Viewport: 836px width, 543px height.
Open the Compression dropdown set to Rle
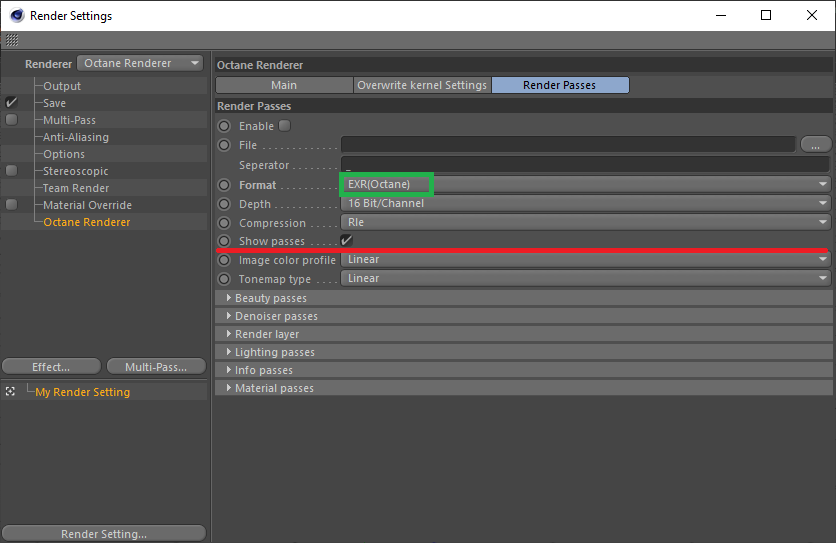click(585, 222)
